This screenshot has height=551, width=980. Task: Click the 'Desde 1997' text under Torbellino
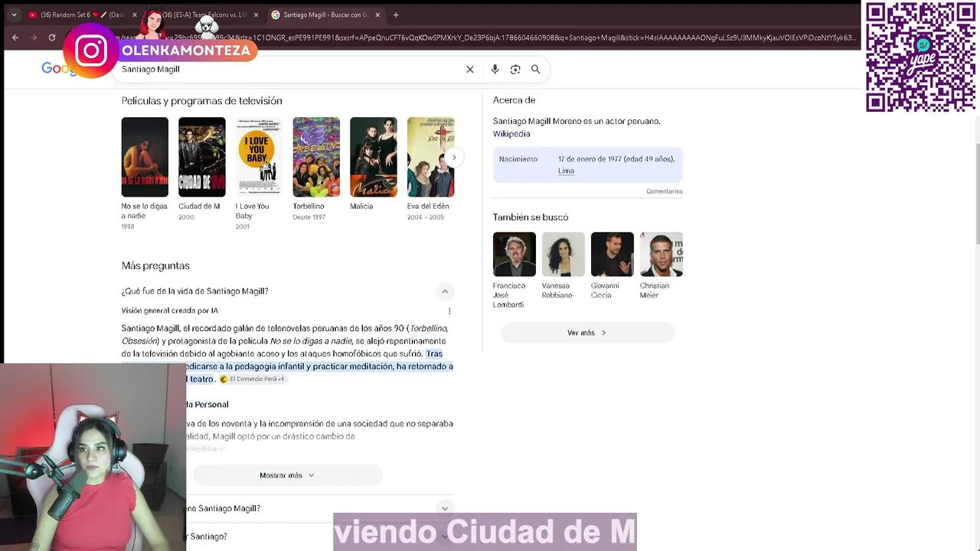tap(309, 217)
